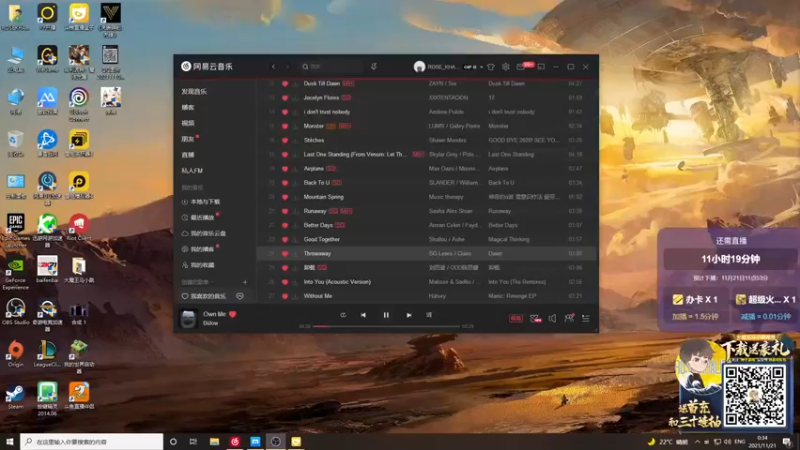Collapse the 创建的歌单 playlist section
The image size is (800, 450).
coord(197,282)
